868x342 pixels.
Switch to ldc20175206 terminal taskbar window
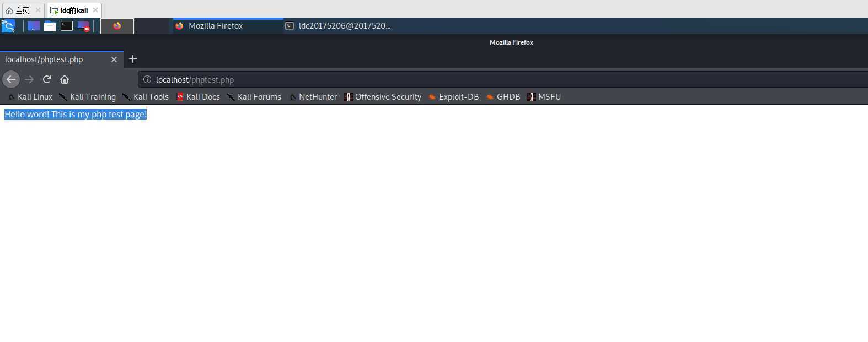click(337, 26)
